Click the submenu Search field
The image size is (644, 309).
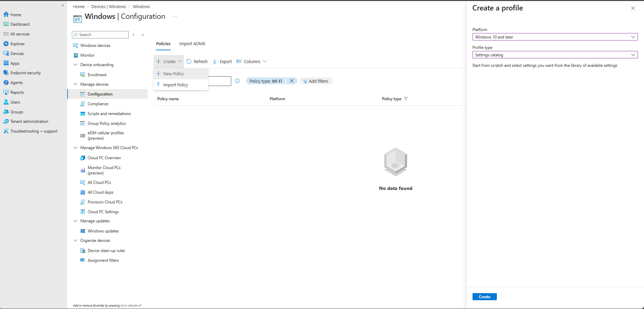[x=100, y=35]
